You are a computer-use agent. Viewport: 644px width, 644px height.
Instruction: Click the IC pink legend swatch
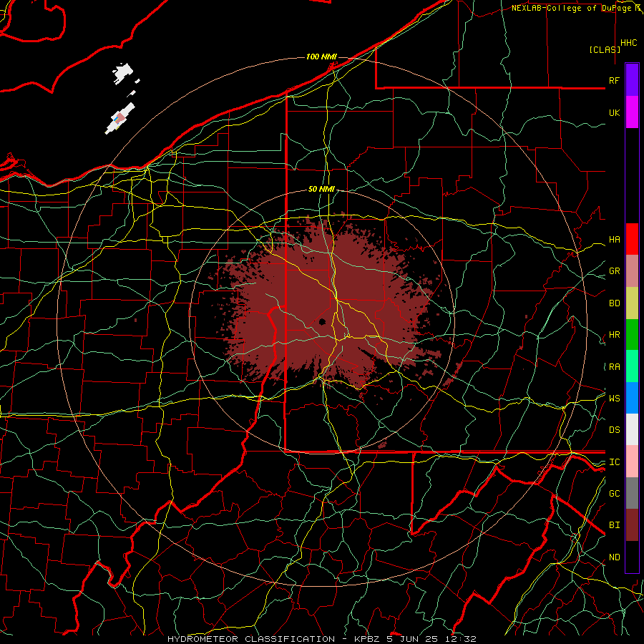632,462
